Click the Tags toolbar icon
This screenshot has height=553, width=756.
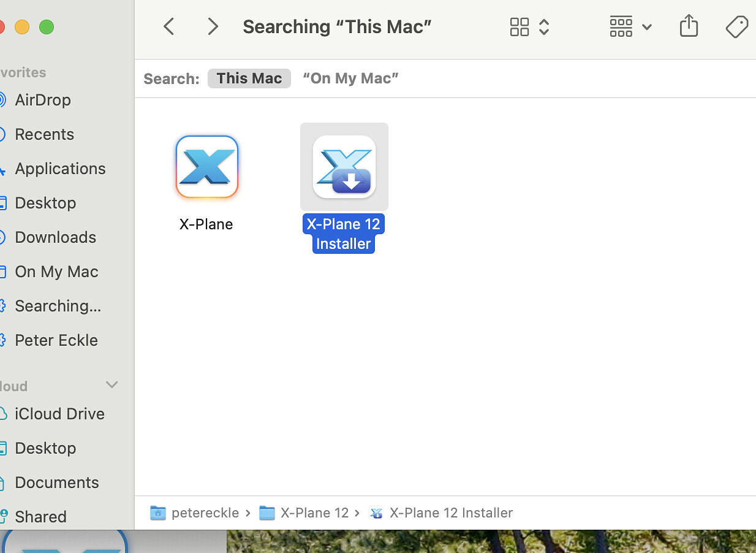(x=736, y=27)
